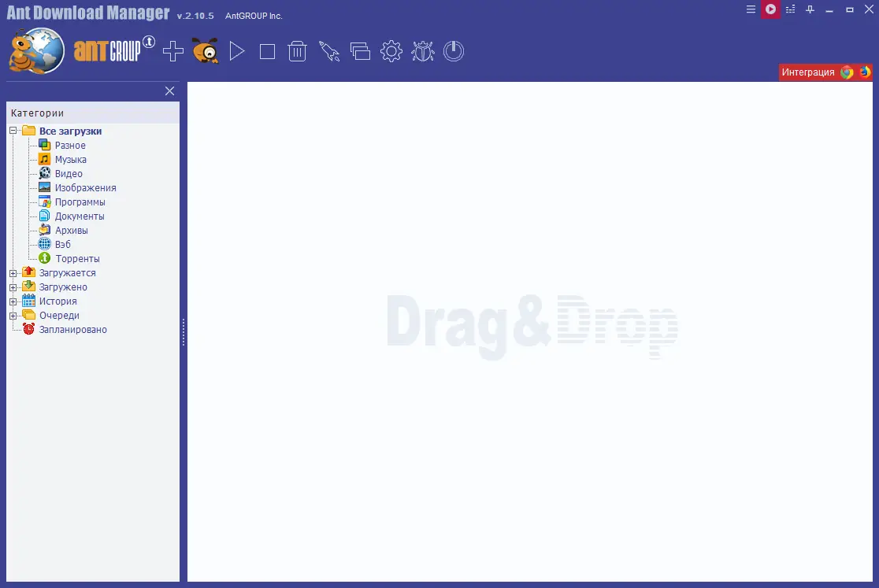
Task: Select the Загружено item
Action: point(63,287)
